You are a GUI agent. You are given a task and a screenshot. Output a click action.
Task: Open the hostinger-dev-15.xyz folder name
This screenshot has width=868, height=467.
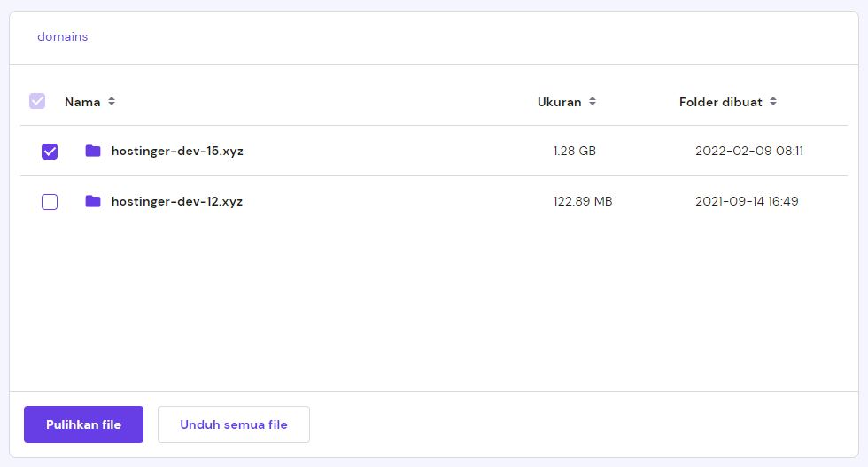point(177,151)
